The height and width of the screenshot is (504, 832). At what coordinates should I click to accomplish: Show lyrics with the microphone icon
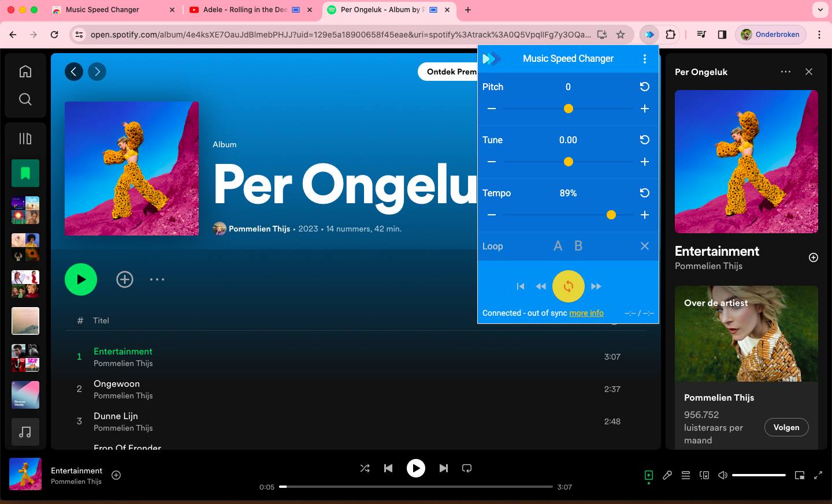[667, 475]
